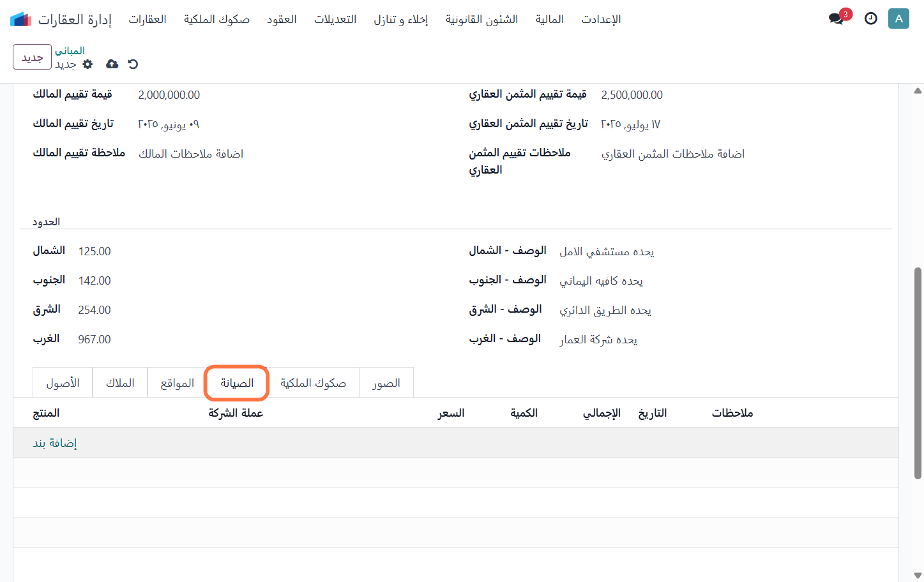The height and width of the screenshot is (582, 924).
Task: Switch to the الملاك tab
Action: pyautogui.click(x=120, y=383)
